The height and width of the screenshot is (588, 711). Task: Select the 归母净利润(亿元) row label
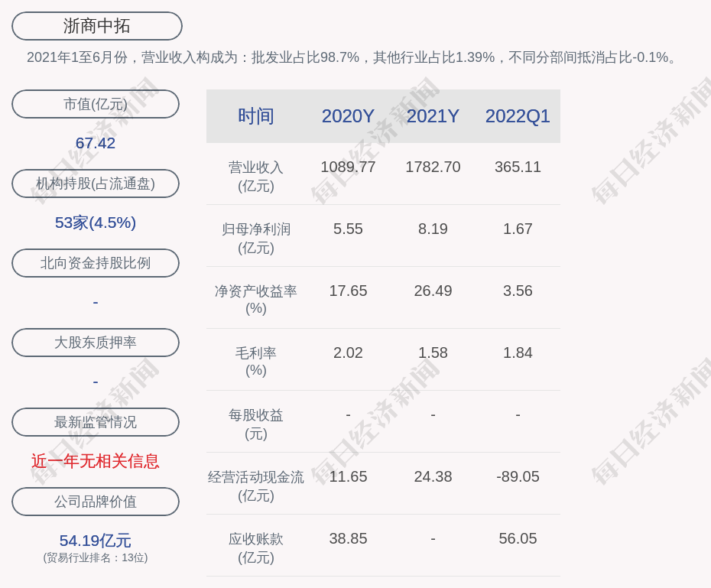256,239
